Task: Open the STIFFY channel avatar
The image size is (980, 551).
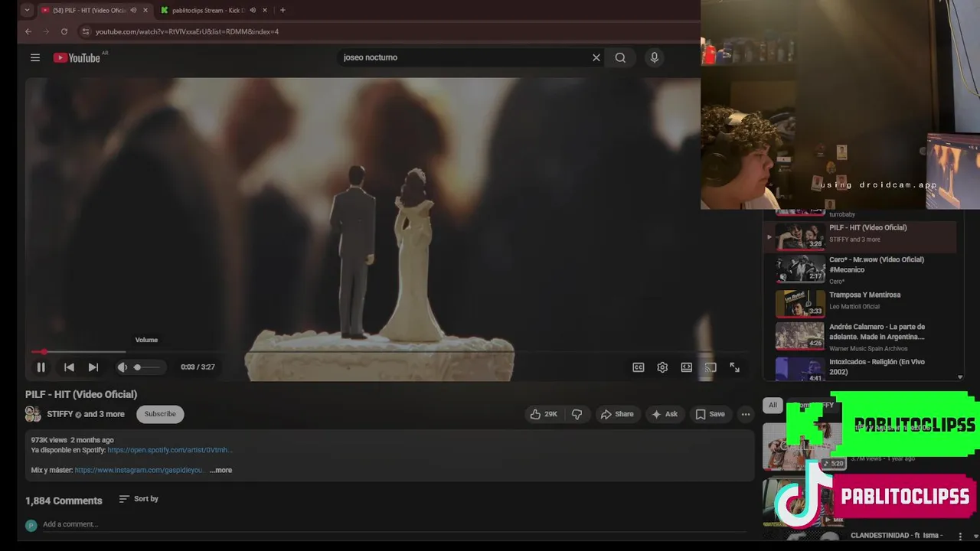Action: [x=33, y=414]
